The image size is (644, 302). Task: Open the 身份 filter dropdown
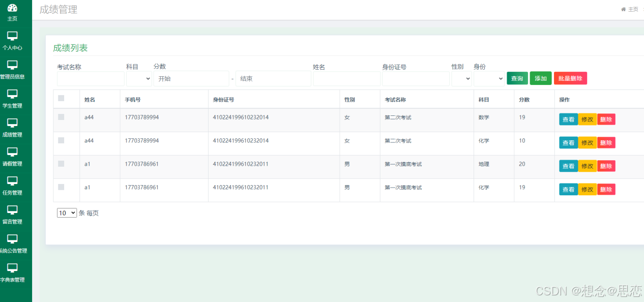[489, 79]
